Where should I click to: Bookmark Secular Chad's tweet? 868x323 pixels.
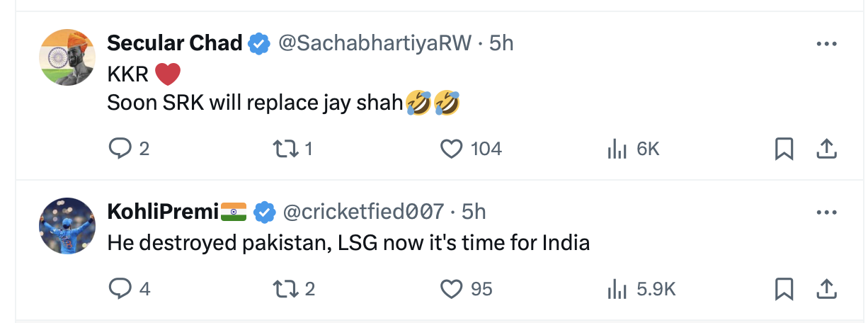click(x=783, y=148)
